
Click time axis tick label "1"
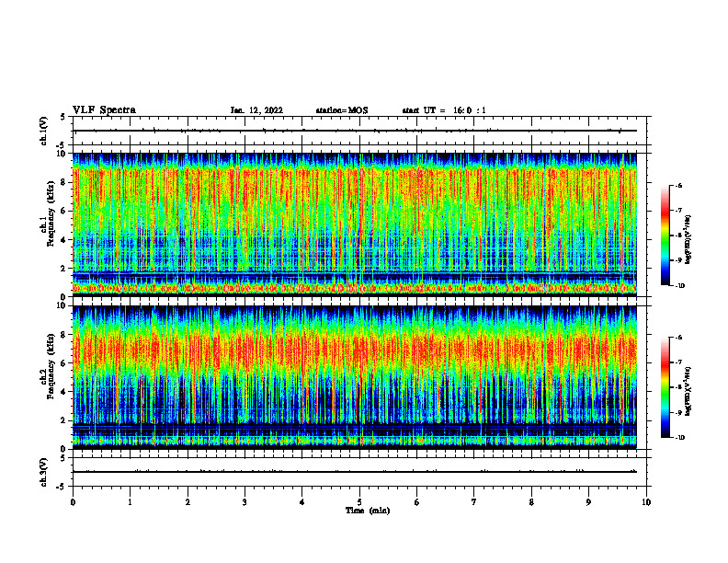pos(130,502)
